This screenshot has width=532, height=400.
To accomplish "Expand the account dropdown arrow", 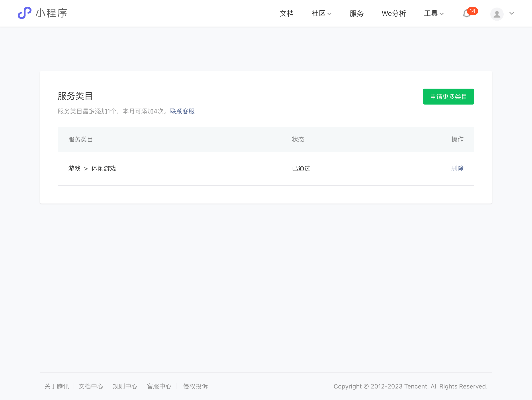I will (512, 14).
